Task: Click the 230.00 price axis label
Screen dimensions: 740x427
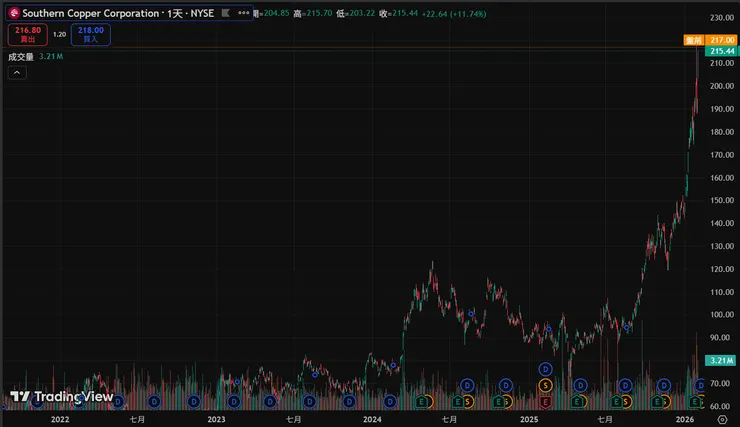Action: pyautogui.click(x=722, y=17)
